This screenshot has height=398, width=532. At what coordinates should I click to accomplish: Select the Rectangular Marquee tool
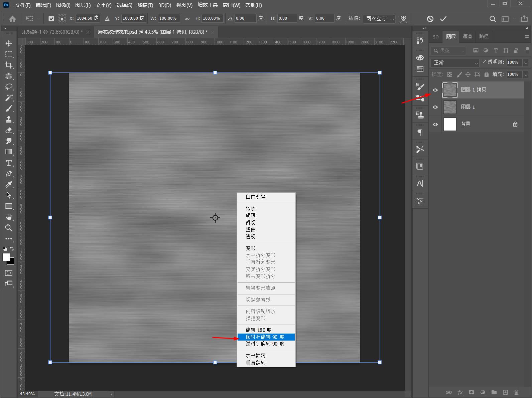pos(9,54)
